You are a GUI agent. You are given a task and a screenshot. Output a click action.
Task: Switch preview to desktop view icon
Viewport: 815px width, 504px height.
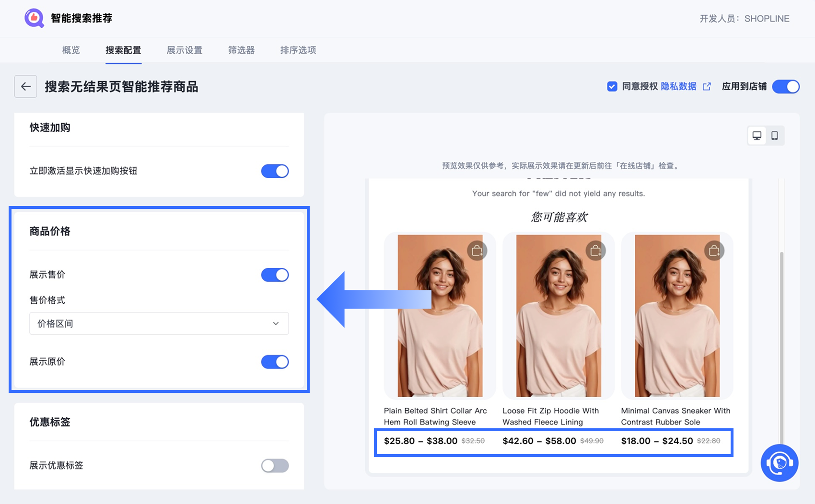[757, 136]
